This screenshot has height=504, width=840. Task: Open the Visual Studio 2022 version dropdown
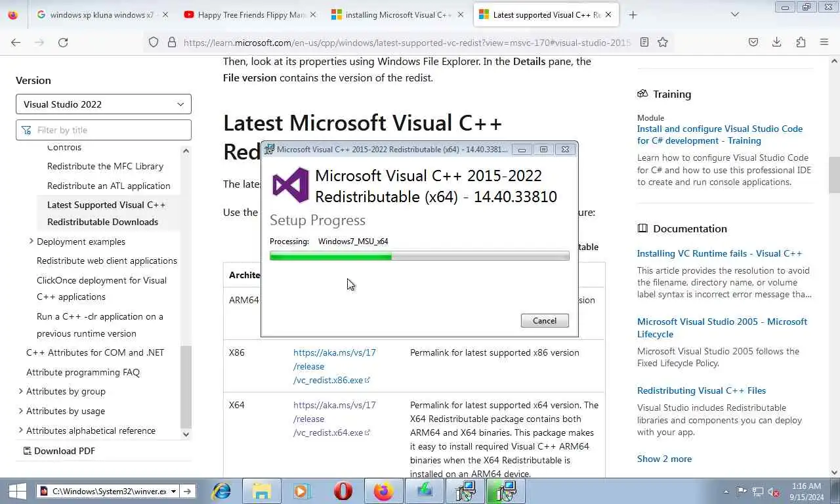pos(104,104)
